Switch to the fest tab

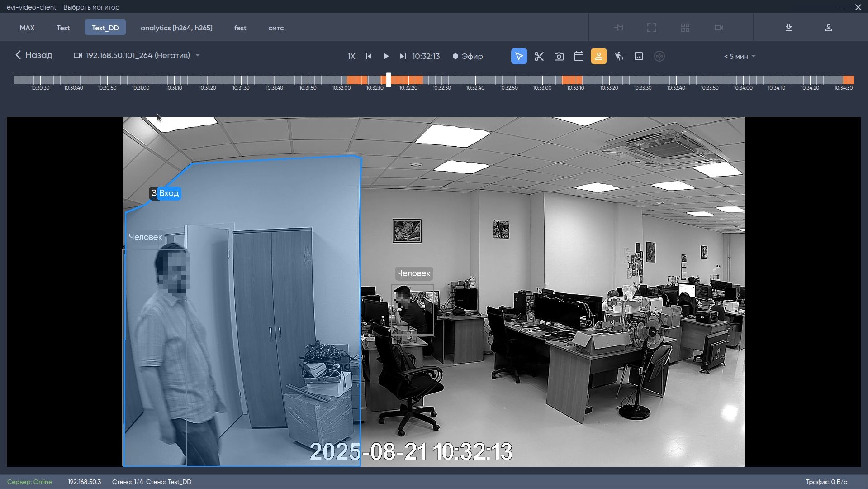240,28
